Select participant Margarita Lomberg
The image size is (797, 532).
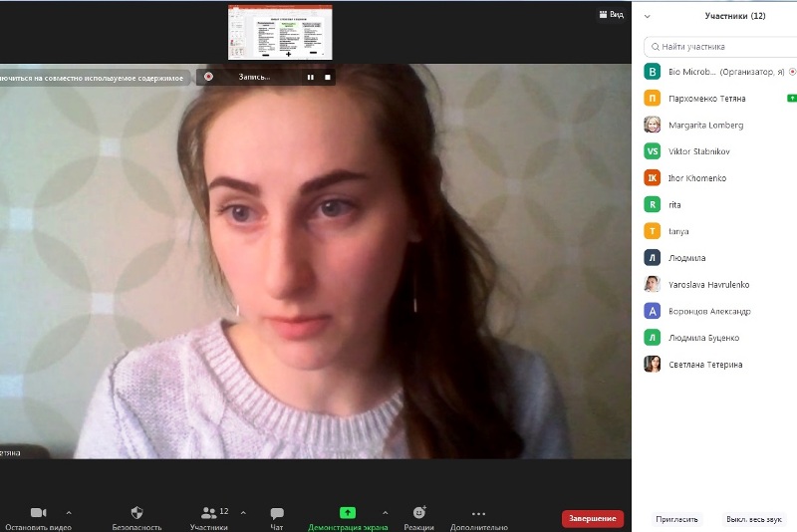[x=720, y=125]
